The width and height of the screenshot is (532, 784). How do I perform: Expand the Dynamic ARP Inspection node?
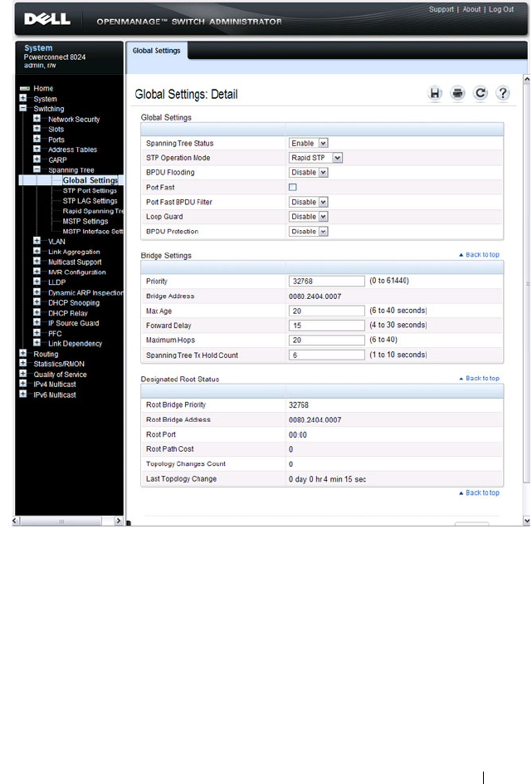click(x=37, y=292)
